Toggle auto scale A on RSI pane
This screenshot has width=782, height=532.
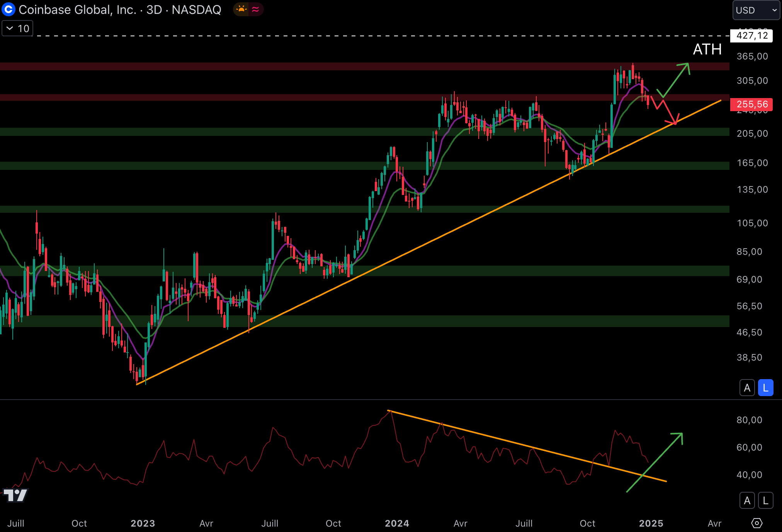(747, 501)
